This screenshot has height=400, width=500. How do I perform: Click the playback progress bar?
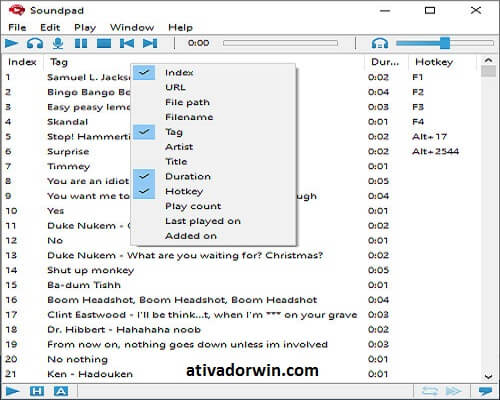pos(280,43)
